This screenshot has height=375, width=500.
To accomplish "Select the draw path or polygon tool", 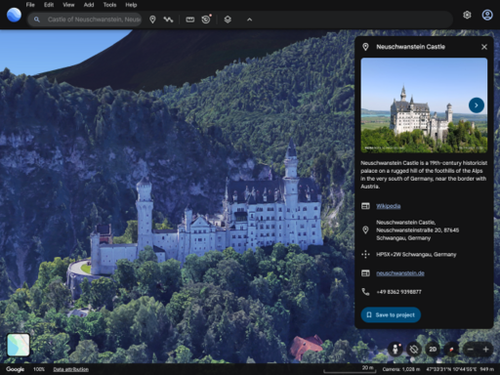I will point(168,20).
